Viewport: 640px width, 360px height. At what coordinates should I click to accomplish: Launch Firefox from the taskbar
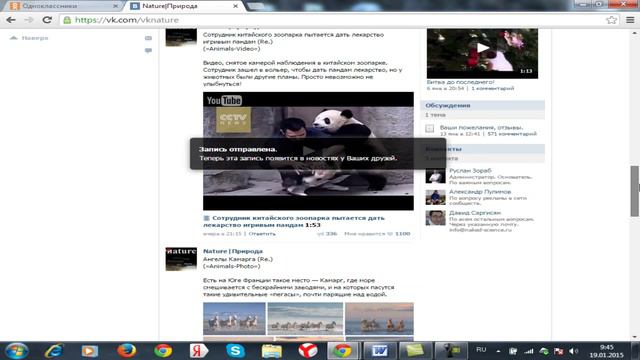(127, 351)
